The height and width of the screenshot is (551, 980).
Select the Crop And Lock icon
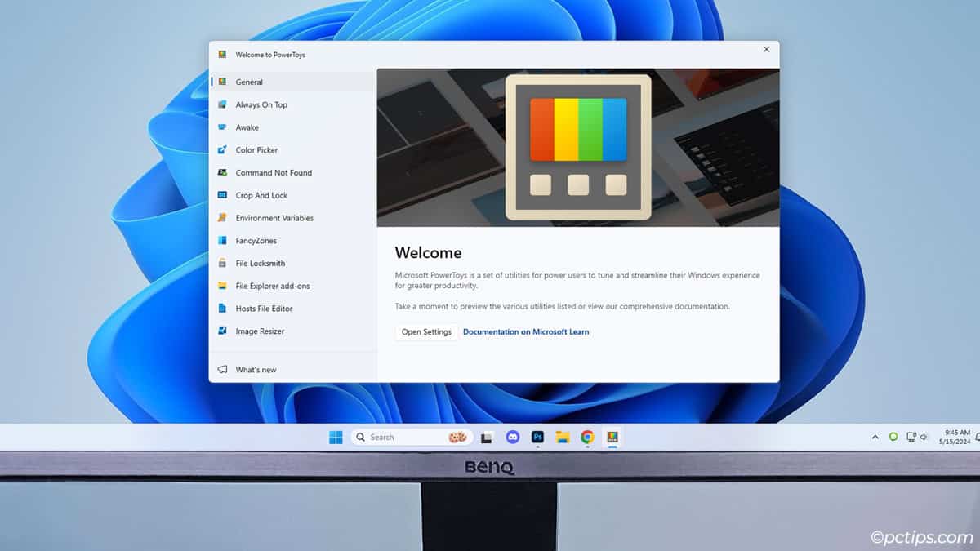coord(222,196)
